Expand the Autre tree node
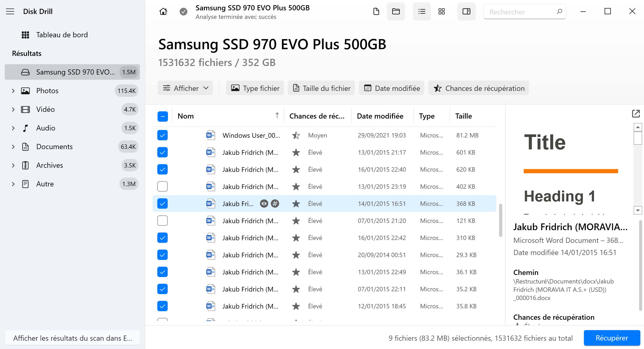 [x=13, y=184]
